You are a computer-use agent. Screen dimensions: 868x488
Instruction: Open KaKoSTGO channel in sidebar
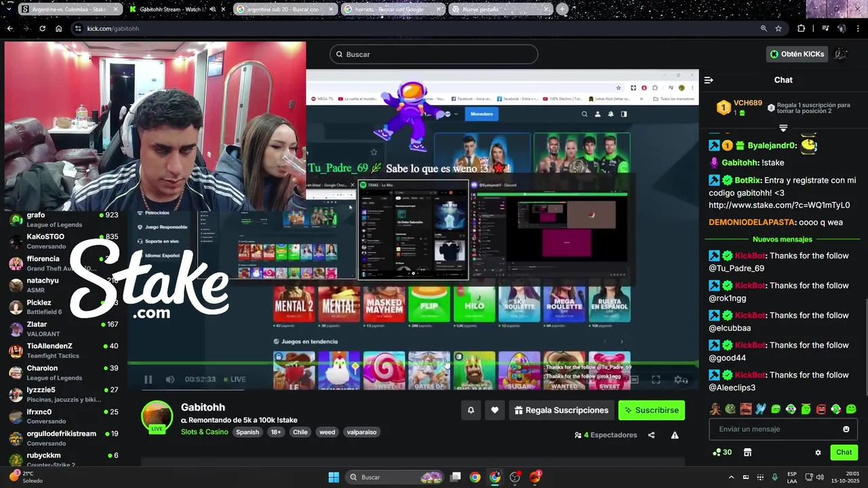65,241
